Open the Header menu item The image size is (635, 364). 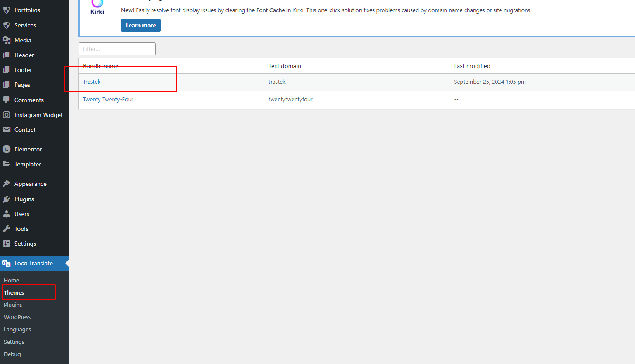(24, 55)
